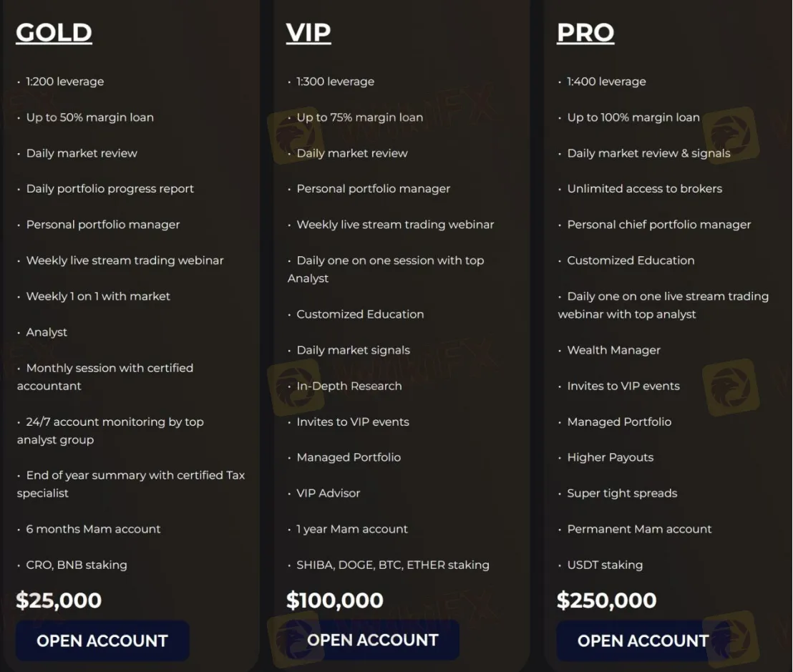Click the bullet marker before Wealth Manager
The image size is (793, 672).
click(x=560, y=350)
